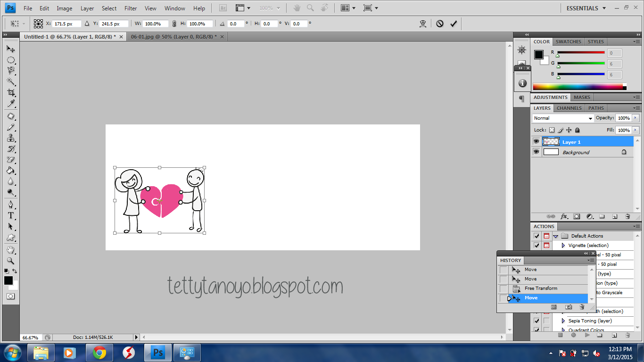Viewport: 644px width, 362px height.
Task: Select the Crop tool
Action: [10, 92]
